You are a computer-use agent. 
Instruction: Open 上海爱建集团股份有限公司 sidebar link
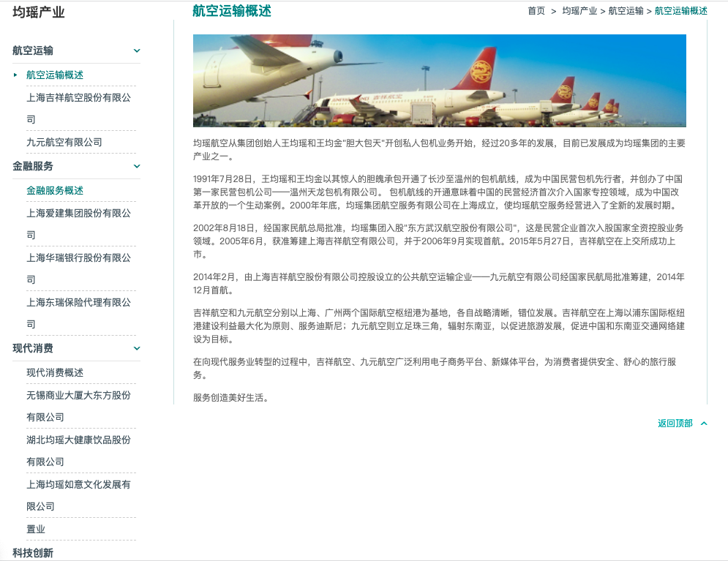pos(78,224)
